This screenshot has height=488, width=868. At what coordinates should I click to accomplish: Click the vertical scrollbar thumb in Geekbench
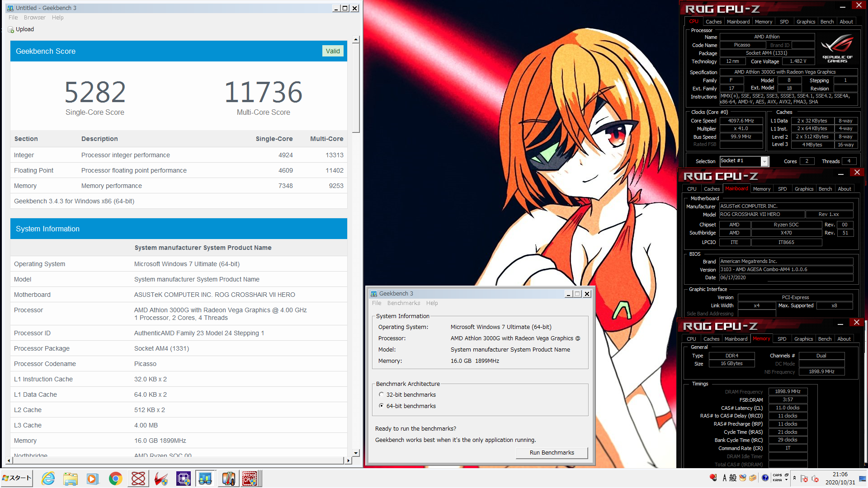[356, 89]
